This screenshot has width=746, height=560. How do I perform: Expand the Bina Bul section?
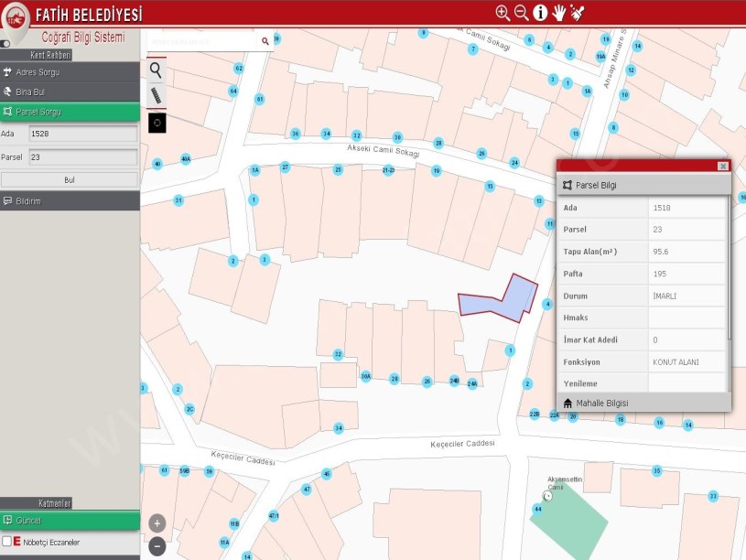(70, 92)
